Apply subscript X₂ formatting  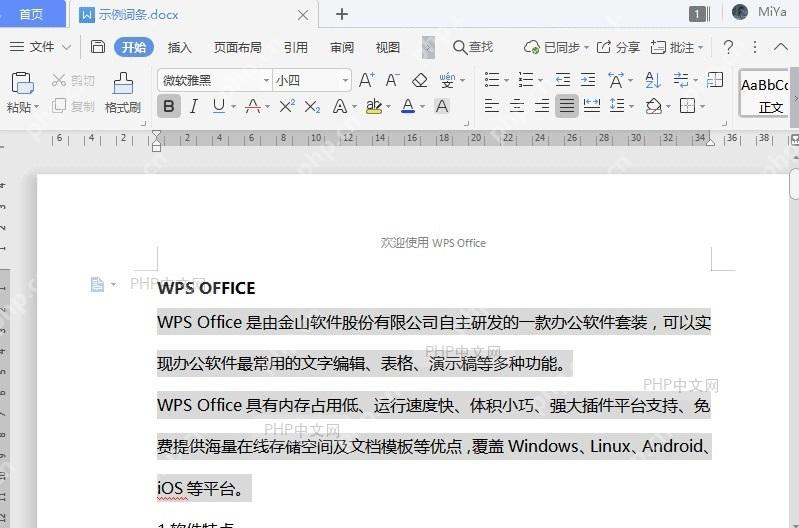[x=312, y=106]
